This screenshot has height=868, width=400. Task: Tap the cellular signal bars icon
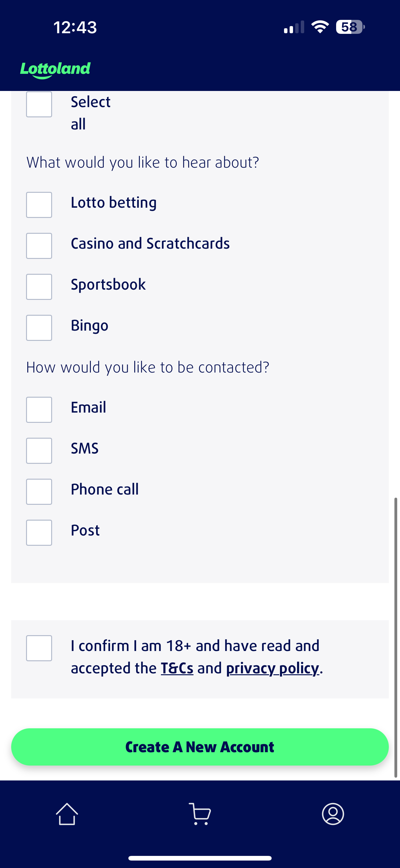tap(294, 27)
